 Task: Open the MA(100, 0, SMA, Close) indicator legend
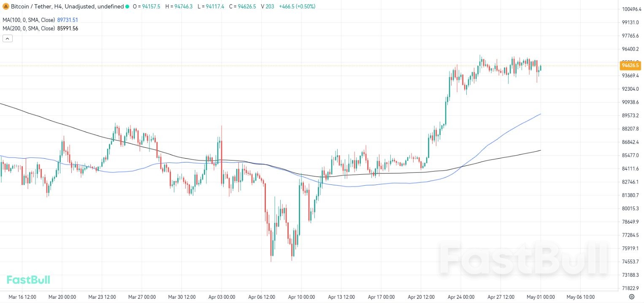point(29,20)
